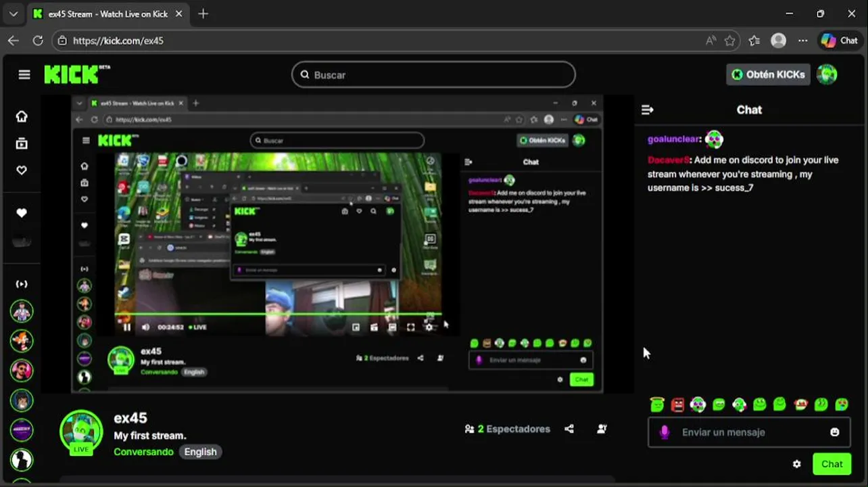Viewport: 868px width, 487px height.
Task: Open browser tab actions dropdown arrow
Action: 13,14
